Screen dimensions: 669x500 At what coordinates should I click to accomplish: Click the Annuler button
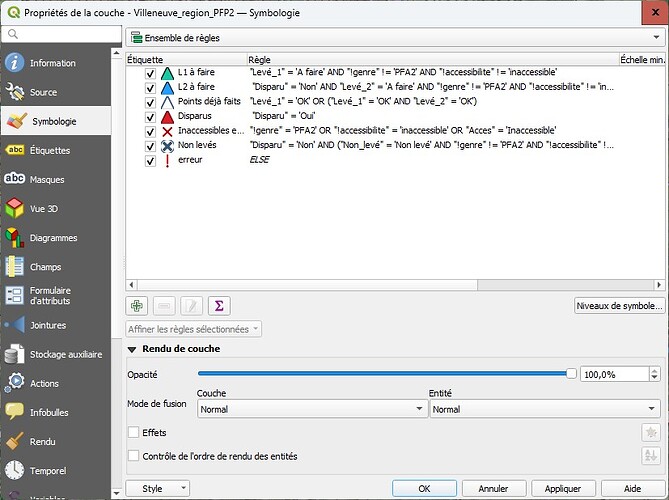[x=494, y=488]
